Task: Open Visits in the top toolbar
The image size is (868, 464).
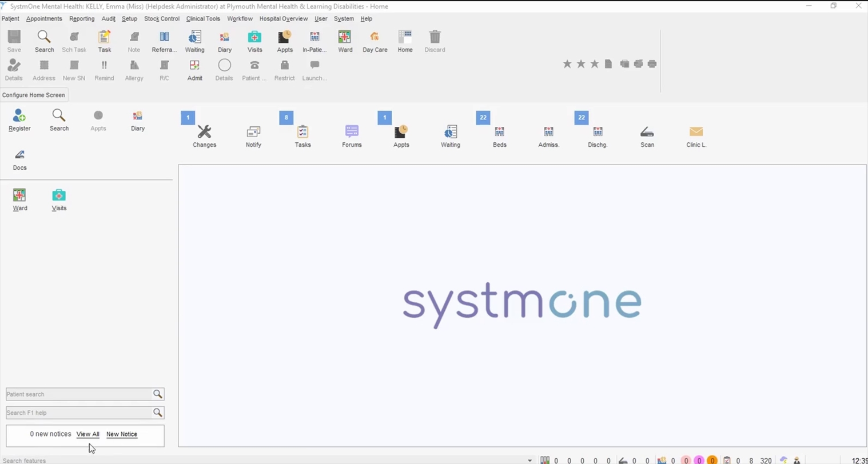Action: click(254, 41)
